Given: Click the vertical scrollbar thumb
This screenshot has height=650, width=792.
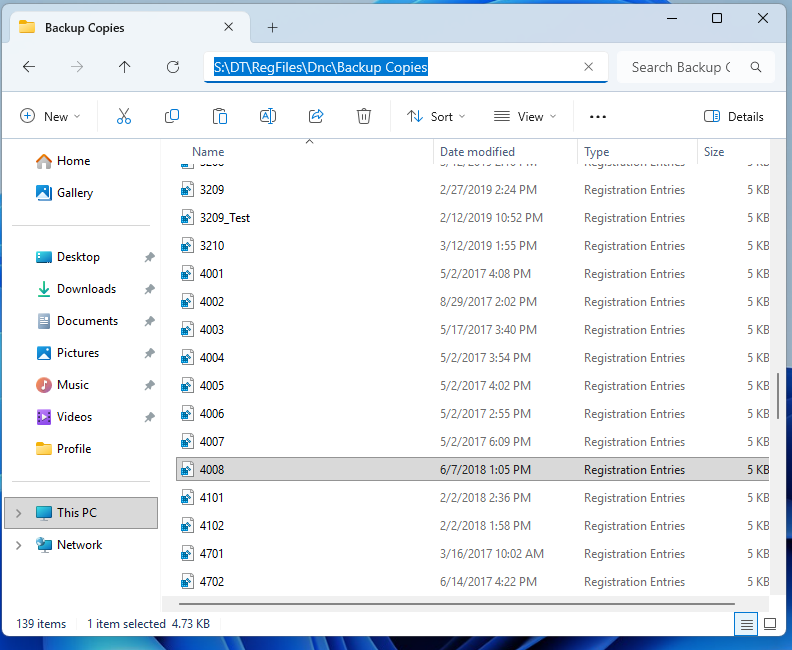Looking at the screenshot, I should 778,394.
